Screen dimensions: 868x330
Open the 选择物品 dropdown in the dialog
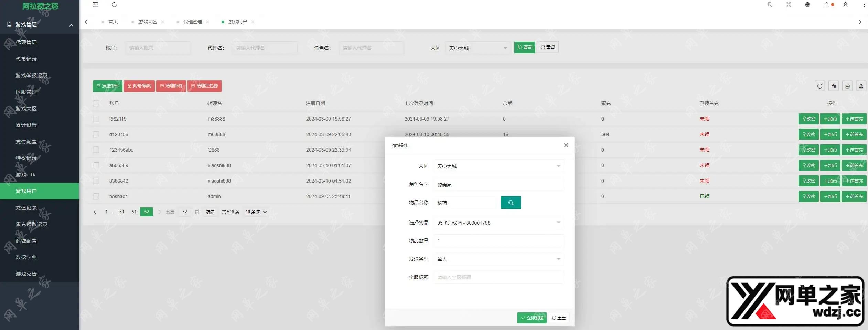499,223
